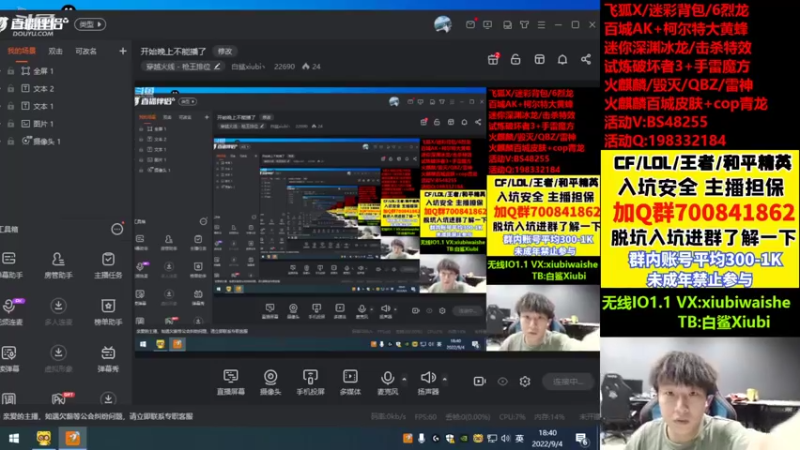This screenshot has height=450, width=800.
Task: Click the 修改 title edit button
Action: point(225,51)
